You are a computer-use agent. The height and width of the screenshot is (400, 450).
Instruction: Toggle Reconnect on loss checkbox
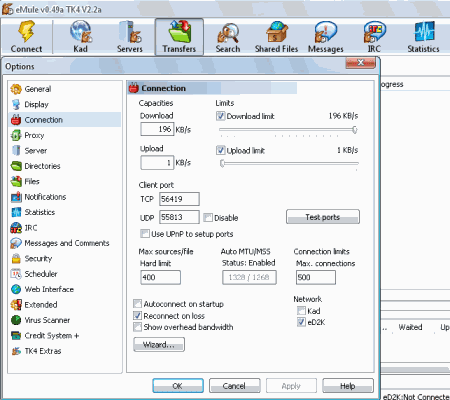pos(137,315)
